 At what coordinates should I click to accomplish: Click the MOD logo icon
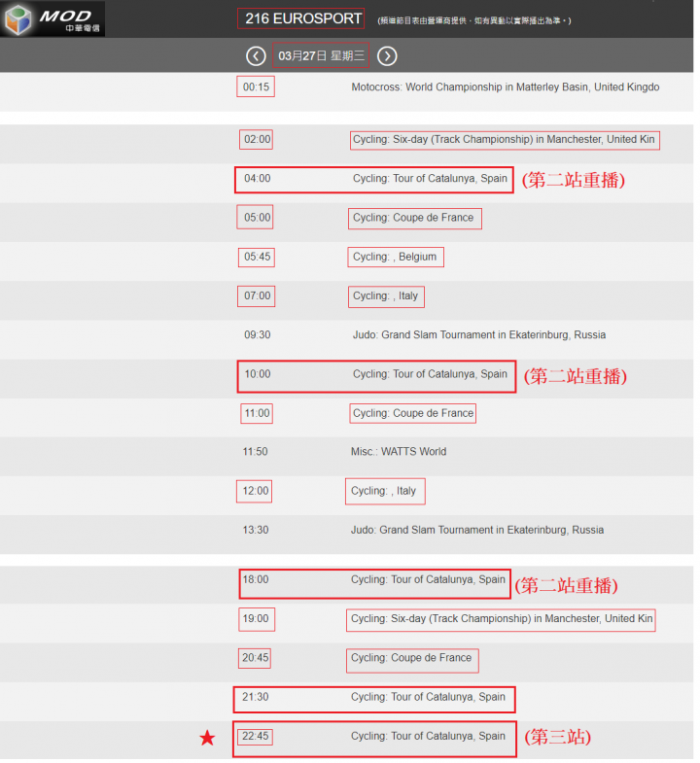pos(52,19)
